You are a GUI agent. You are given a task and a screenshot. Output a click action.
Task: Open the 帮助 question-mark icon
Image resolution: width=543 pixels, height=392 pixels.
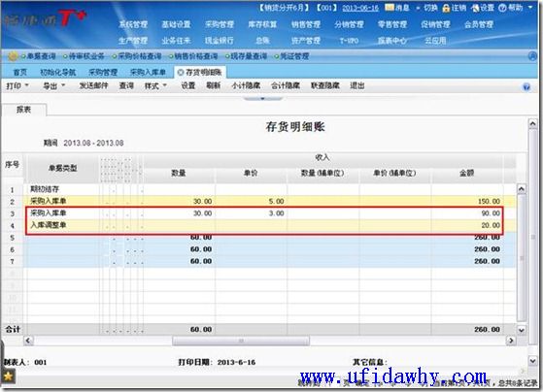coord(502,8)
